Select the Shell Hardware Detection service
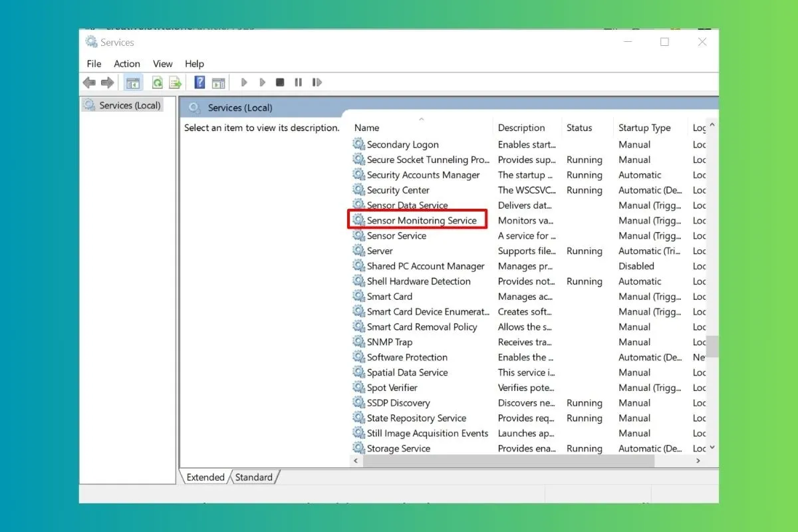The height and width of the screenshot is (532, 798). (418, 281)
